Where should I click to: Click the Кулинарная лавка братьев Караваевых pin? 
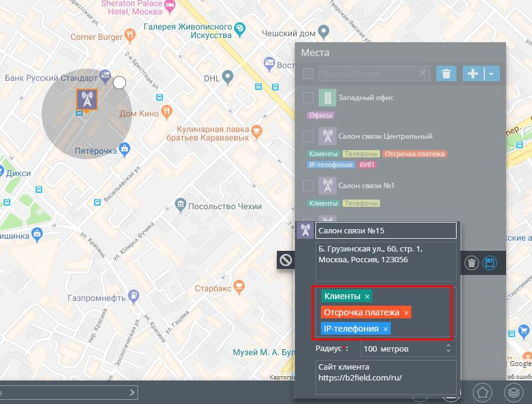pyautogui.click(x=257, y=131)
